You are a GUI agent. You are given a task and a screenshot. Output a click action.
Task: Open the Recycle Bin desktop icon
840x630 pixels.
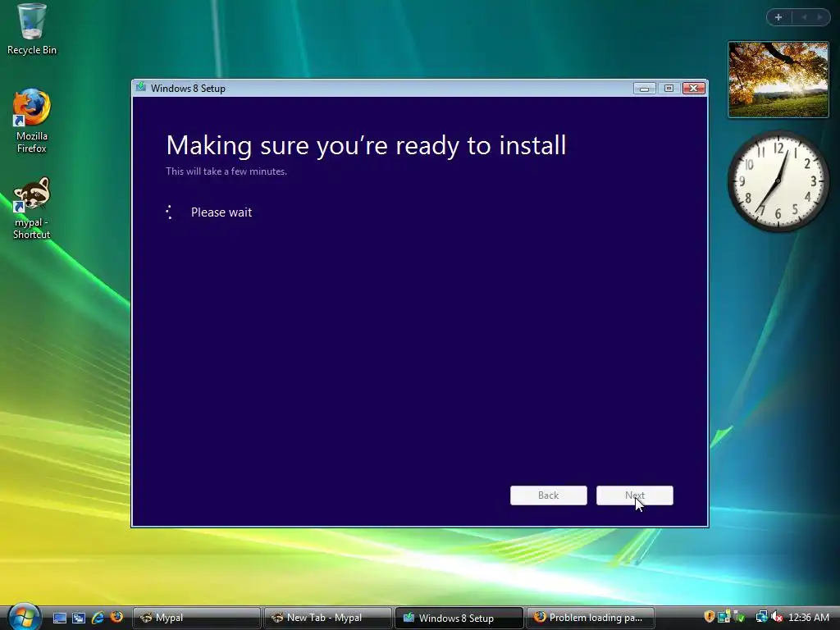tap(31, 29)
